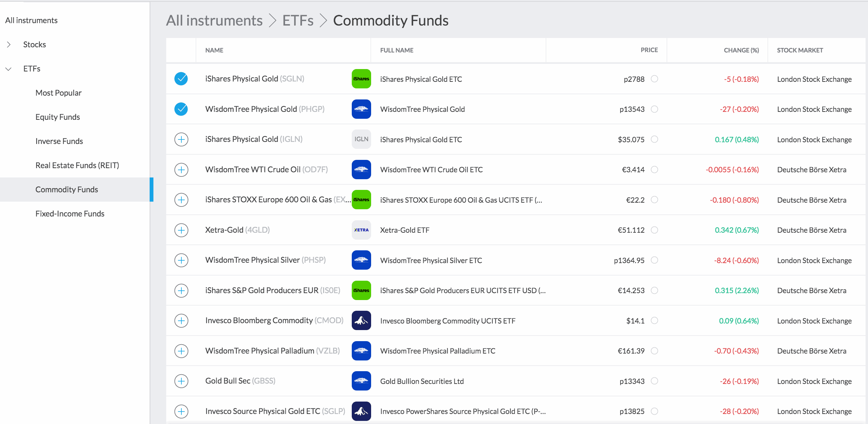Click iShares logo for S&P Gold Producers
This screenshot has height=424, width=868.
(x=361, y=290)
